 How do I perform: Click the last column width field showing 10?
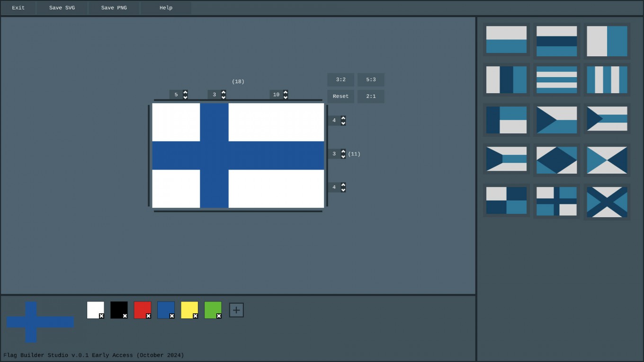[277, 95]
